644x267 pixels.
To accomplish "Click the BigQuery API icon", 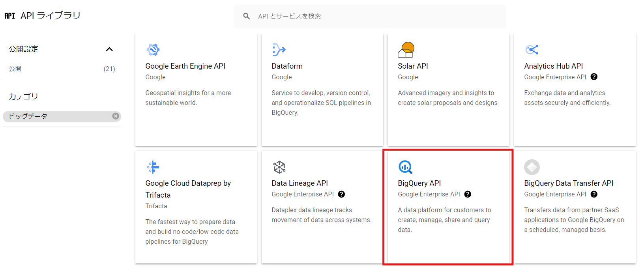I will [x=405, y=167].
